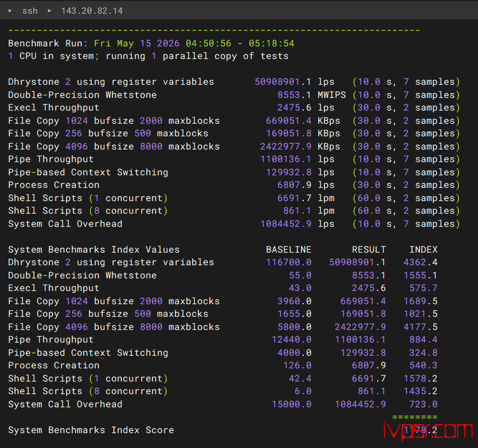The width and height of the screenshot is (478, 448).
Task: Select Pipe Throughput index 884.4
Action: (x=423, y=340)
